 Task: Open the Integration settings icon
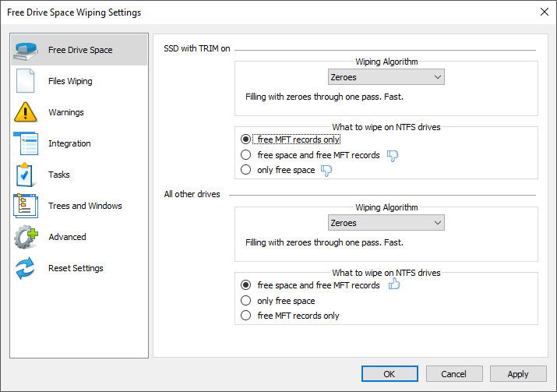tap(26, 143)
